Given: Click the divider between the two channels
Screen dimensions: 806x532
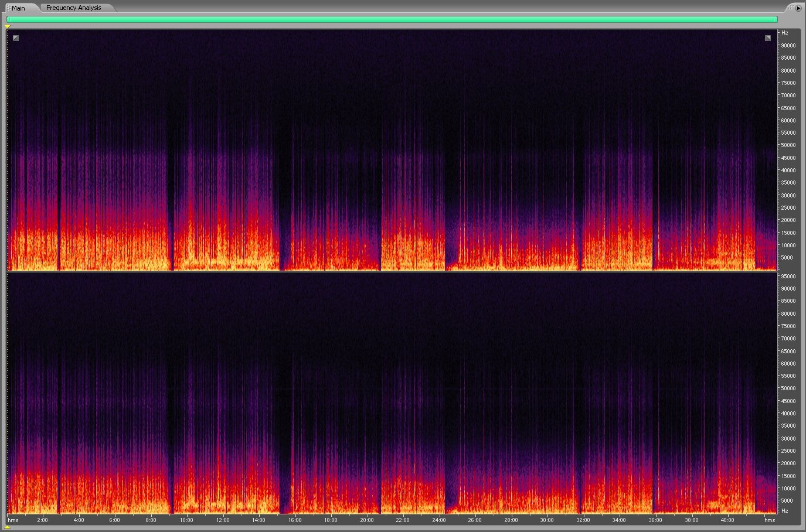Looking at the screenshot, I should [x=392, y=271].
